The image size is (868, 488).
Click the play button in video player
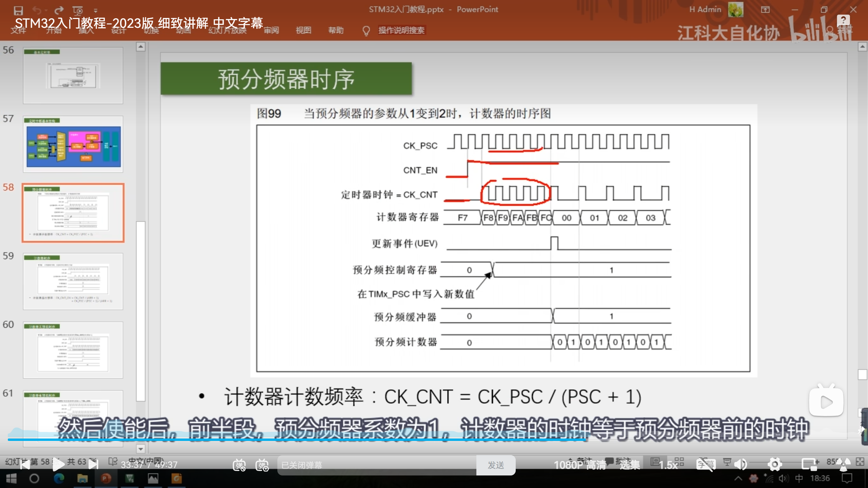point(58,465)
